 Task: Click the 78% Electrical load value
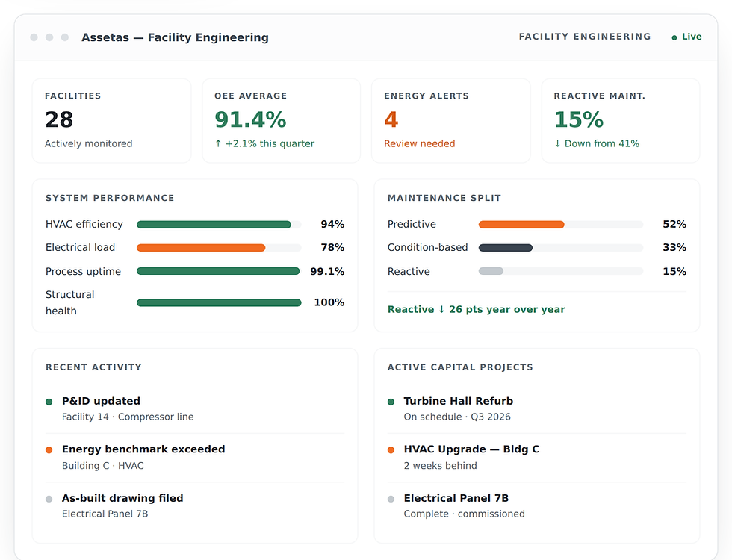(x=332, y=248)
